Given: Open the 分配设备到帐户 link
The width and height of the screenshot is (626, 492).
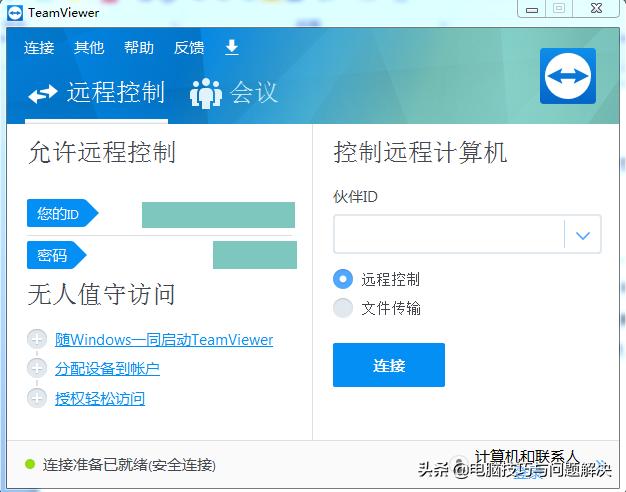Looking at the screenshot, I should tap(107, 369).
